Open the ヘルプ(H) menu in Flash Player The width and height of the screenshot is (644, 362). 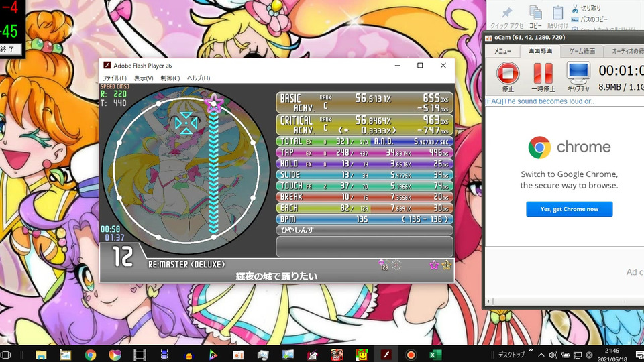click(x=199, y=78)
